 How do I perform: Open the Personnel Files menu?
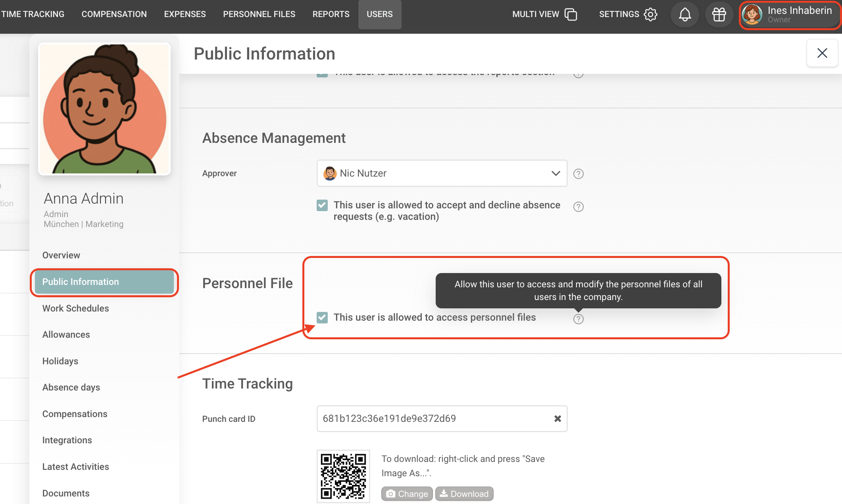[x=259, y=14]
